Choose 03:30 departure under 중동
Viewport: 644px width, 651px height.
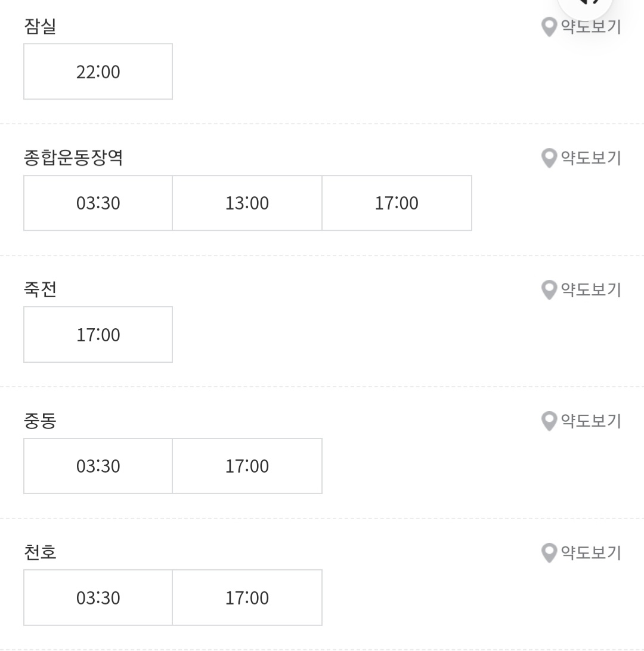coord(98,466)
